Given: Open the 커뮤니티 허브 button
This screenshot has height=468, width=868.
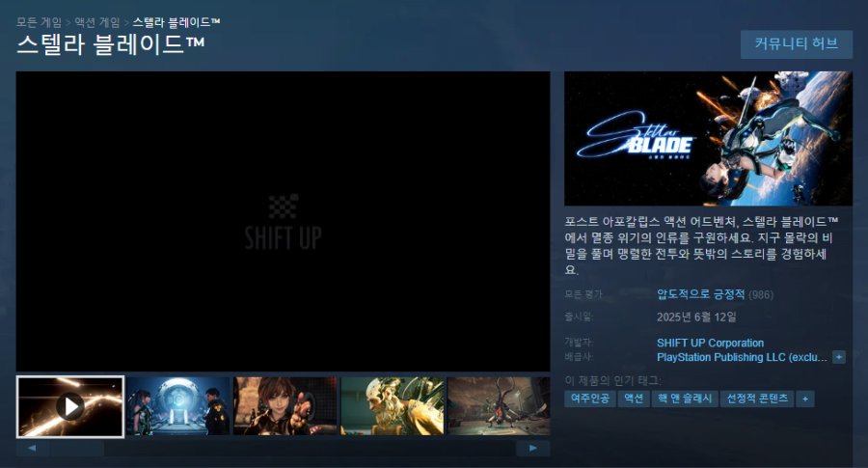Looking at the screenshot, I should pyautogui.click(x=796, y=43).
